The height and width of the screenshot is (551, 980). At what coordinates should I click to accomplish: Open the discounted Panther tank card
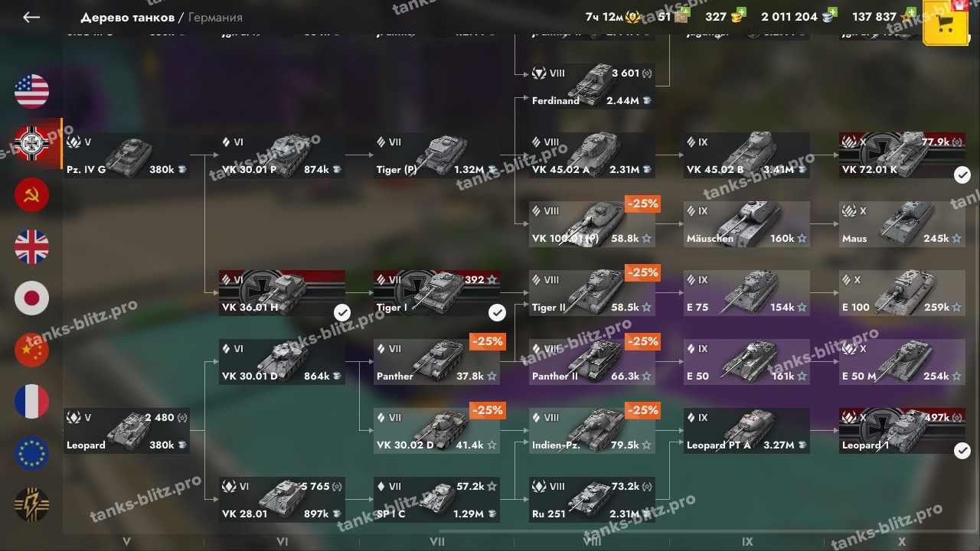pos(437,362)
